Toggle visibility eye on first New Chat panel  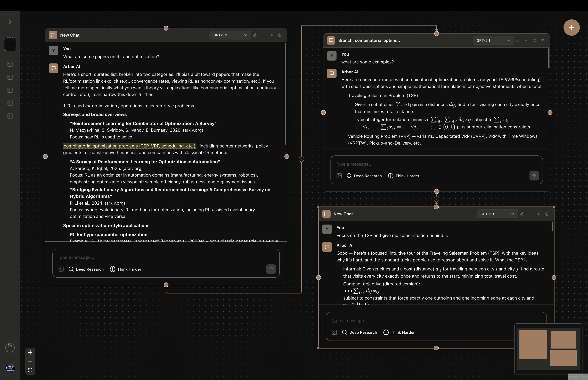point(271,35)
